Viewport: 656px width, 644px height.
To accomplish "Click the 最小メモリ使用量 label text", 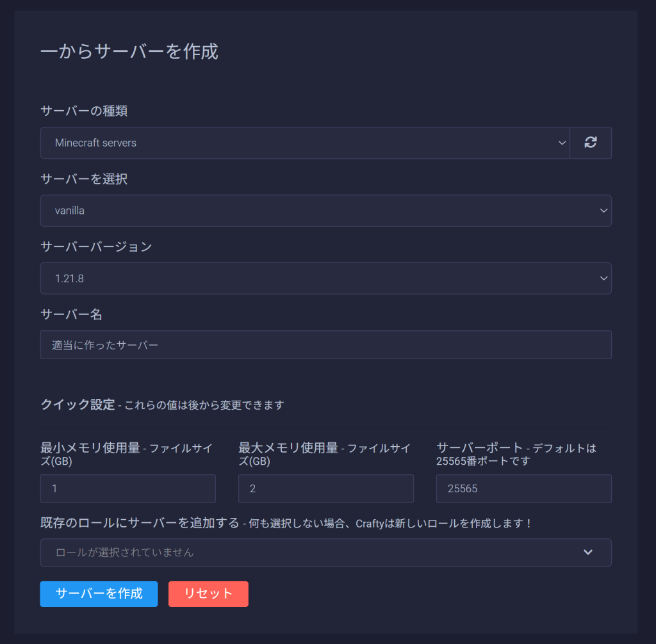I will click(x=90, y=448).
